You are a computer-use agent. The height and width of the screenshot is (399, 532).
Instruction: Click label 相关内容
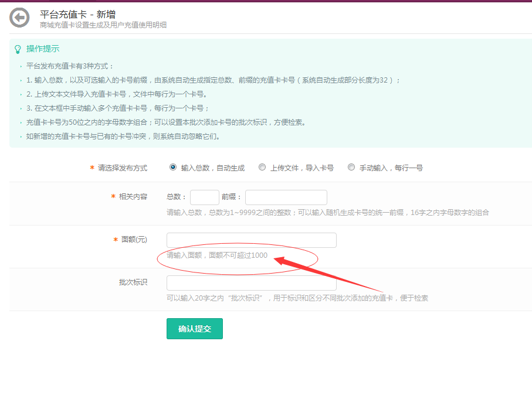pyautogui.click(x=133, y=197)
